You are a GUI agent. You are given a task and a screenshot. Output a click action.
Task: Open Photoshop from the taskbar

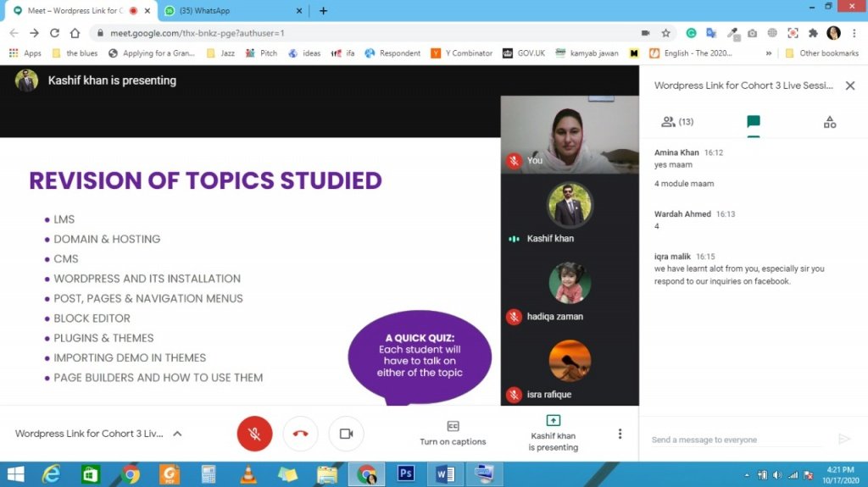point(406,474)
